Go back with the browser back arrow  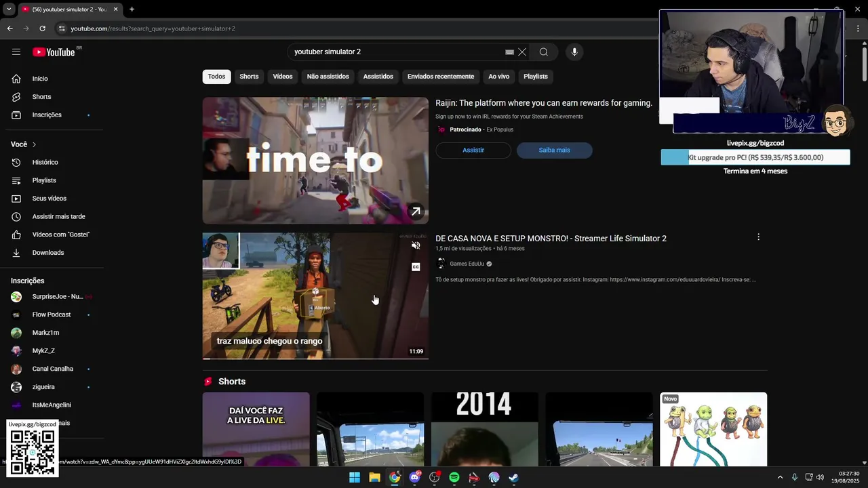point(9,28)
